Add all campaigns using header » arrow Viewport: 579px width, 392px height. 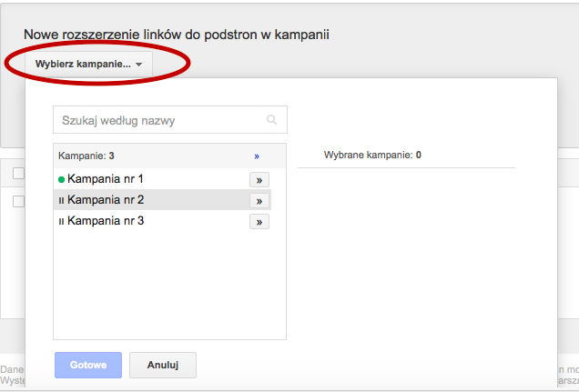(x=257, y=156)
